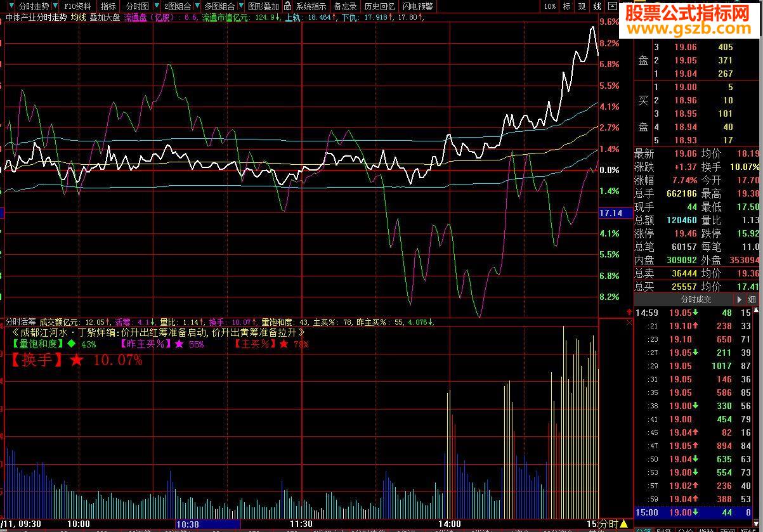Screen dimensions: 763x532
Task: Click the 量比 value 1.13
Action: click(750, 220)
